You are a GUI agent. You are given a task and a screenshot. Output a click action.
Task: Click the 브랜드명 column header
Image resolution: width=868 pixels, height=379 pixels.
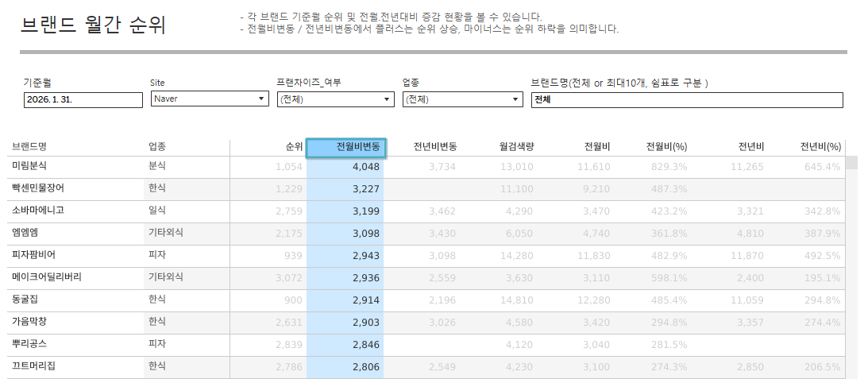(x=29, y=147)
